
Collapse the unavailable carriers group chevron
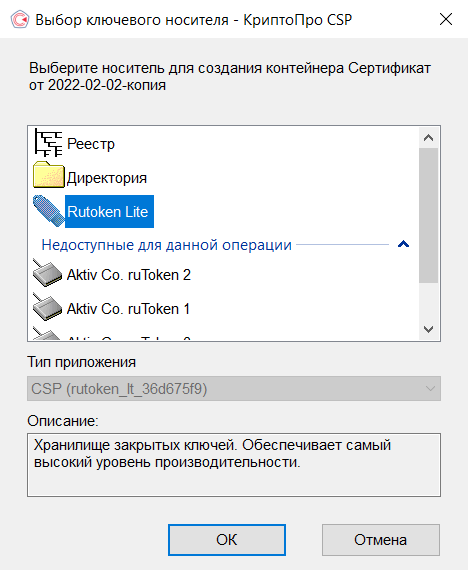(403, 244)
